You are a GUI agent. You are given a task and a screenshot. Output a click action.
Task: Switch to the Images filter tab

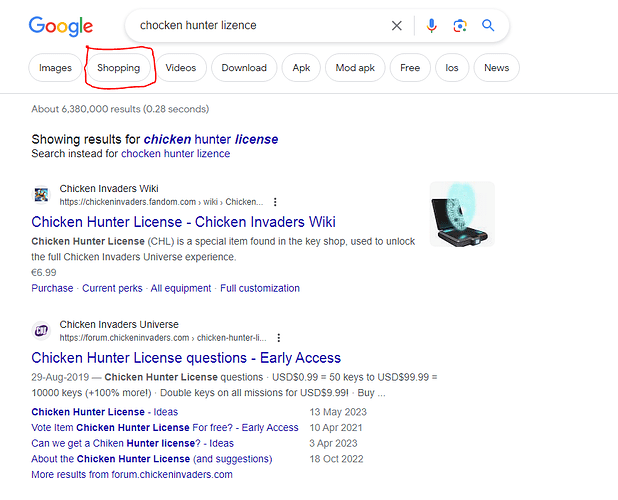tap(55, 68)
